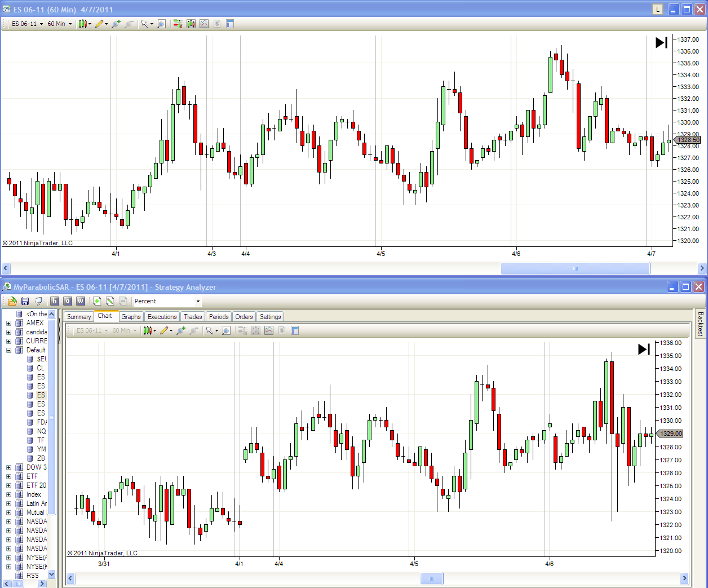Select ZB instrument in tree
The image size is (708, 588).
tap(41, 458)
